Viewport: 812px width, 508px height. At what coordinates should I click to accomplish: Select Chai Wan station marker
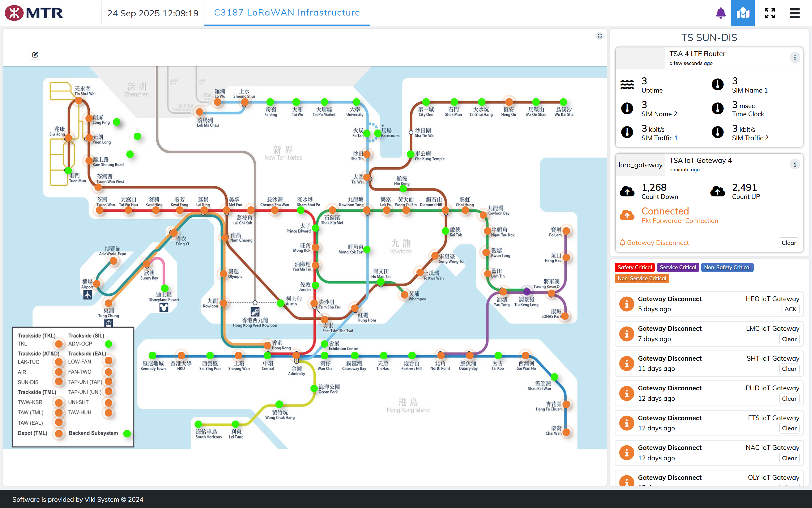pos(566,432)
